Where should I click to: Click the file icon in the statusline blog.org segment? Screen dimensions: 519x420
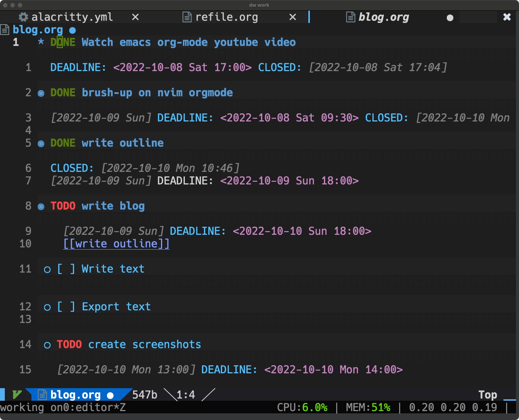[x=43, y=395]
